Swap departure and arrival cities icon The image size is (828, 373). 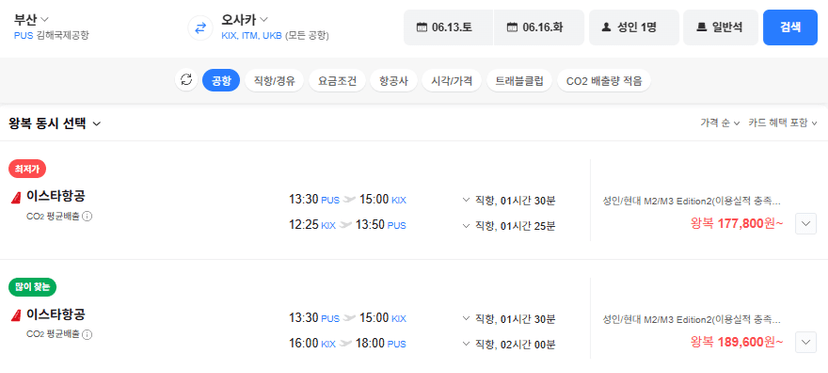coord(200,28)
